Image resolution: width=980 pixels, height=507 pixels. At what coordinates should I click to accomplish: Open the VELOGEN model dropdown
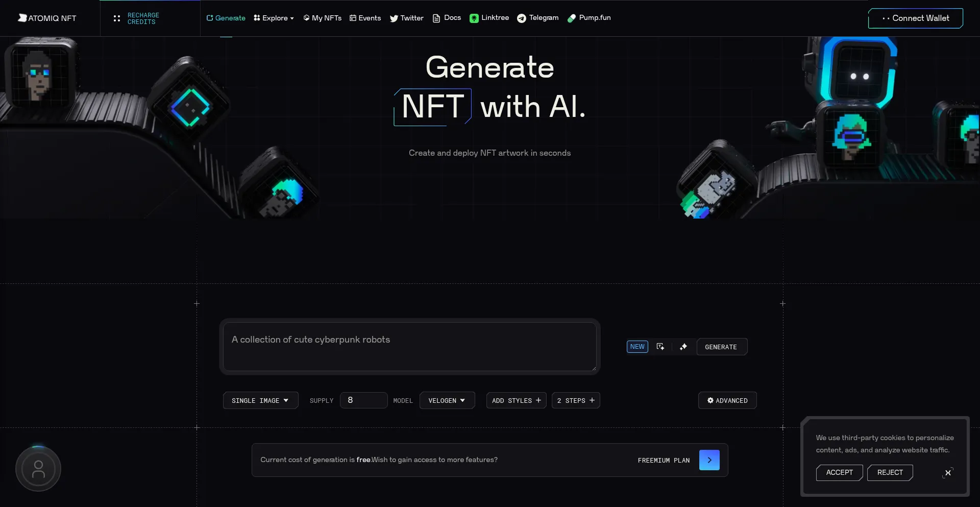[447, 400]
